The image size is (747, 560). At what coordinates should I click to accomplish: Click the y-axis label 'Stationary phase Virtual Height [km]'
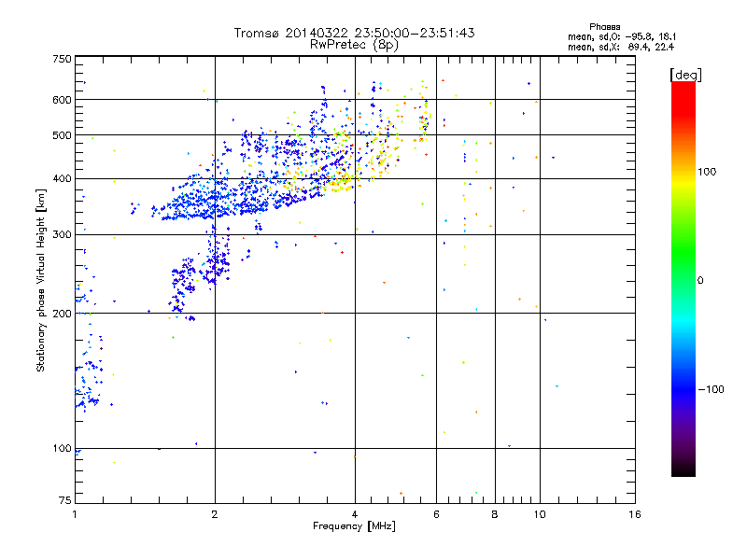pyautogui.click(x=40, y=280)
